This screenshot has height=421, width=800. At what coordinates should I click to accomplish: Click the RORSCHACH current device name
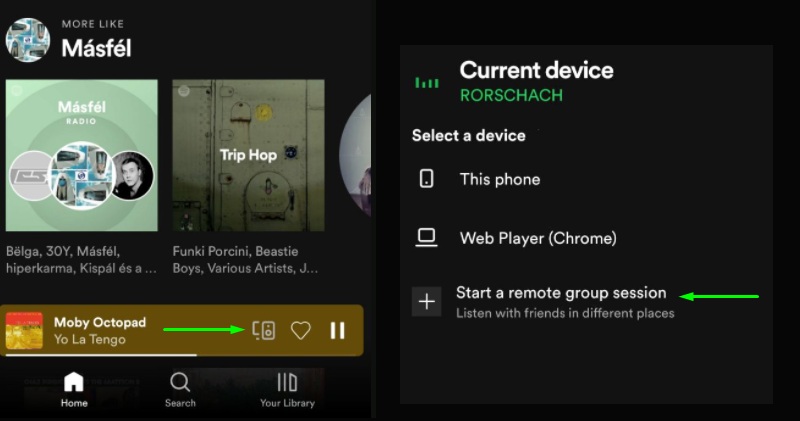(x=511, y=95)
